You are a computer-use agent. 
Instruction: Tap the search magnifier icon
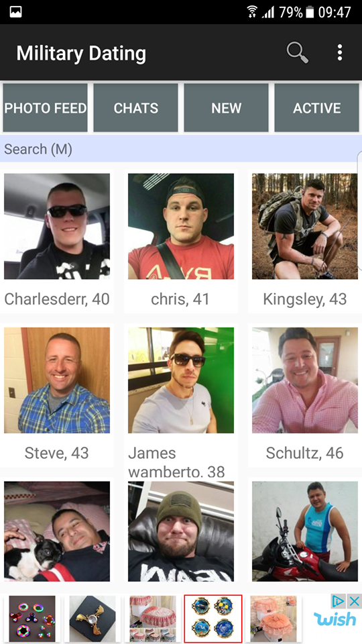298,53
